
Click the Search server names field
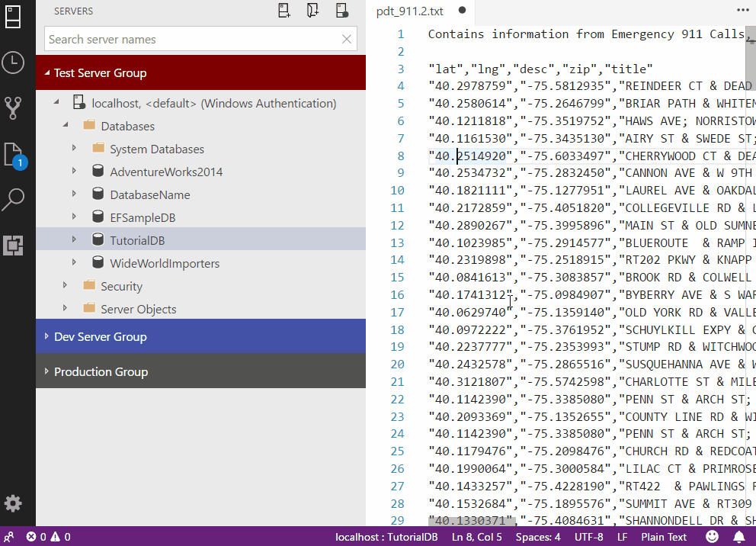(191, 39)
